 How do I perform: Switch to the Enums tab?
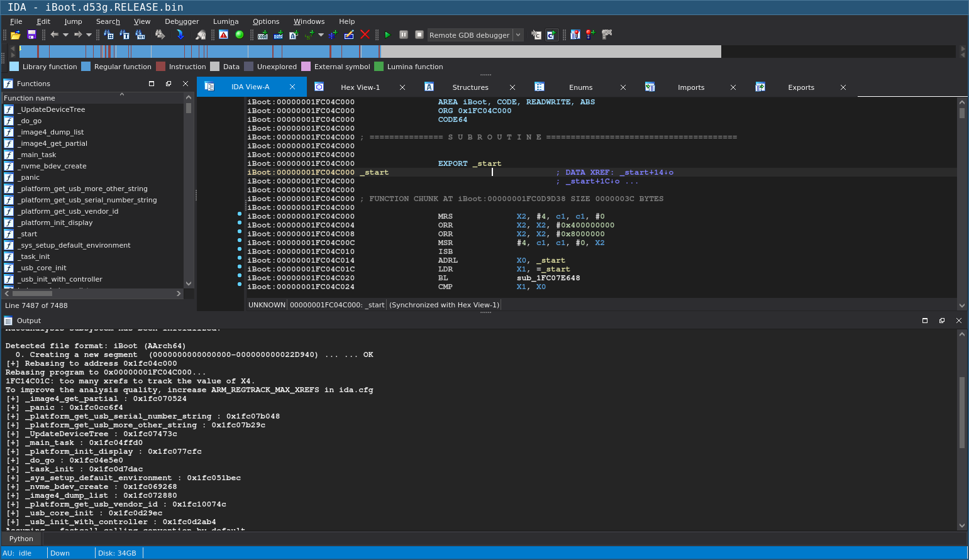pos(580,87)
